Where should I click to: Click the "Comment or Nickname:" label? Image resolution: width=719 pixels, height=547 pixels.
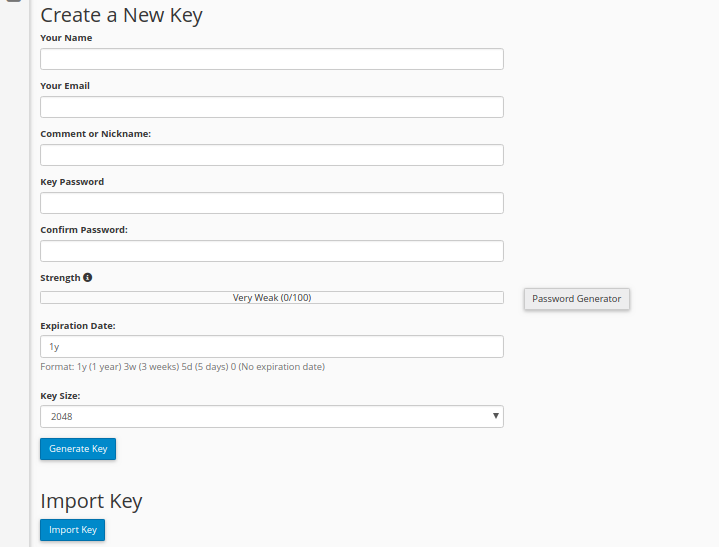[x=95, y=134]
